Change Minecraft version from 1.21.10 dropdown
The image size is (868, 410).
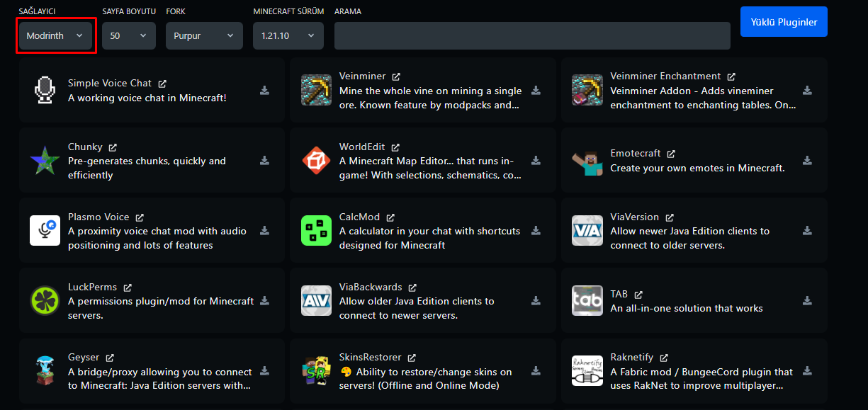(288, 35)
